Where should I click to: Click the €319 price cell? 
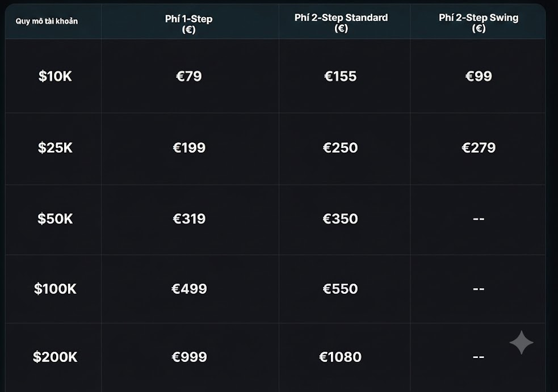point(189,219)
